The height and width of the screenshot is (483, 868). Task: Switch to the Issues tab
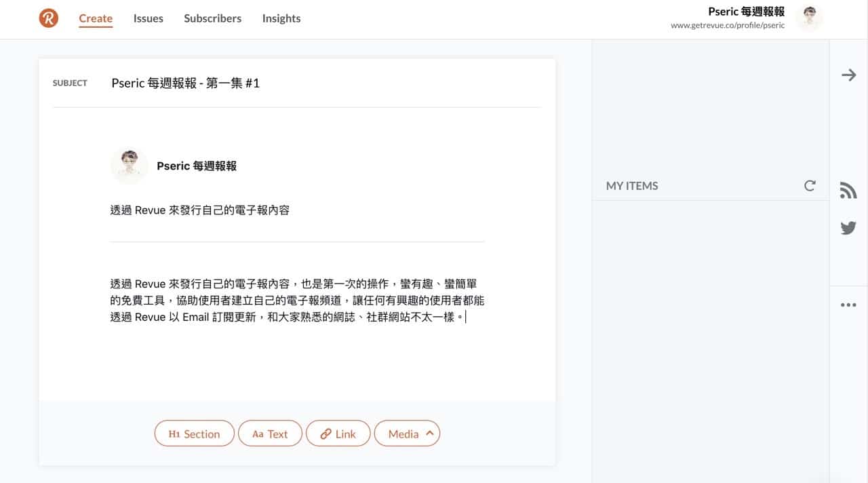pyautogui.click(x=148, y=18)
